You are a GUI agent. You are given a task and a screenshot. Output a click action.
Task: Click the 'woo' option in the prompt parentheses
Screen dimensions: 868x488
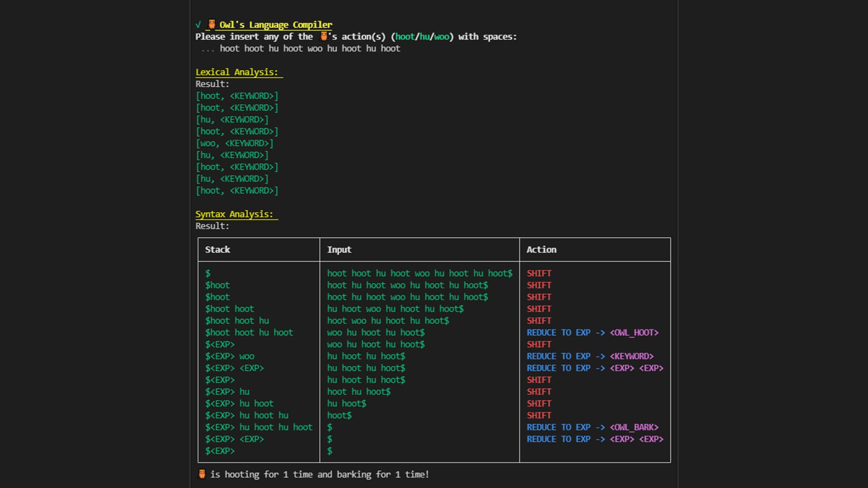pyautogui.click(x=441, y=37)
